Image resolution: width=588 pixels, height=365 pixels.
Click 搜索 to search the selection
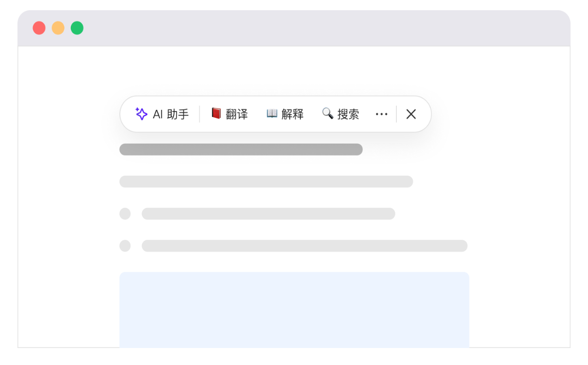click(340, 114)
